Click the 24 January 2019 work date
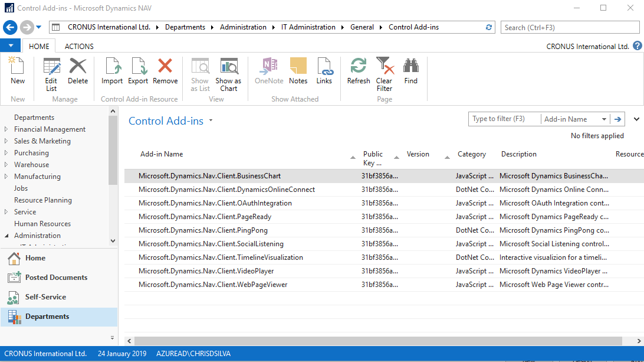The width and height of the screenshot is (644, 362). (122, 354)
